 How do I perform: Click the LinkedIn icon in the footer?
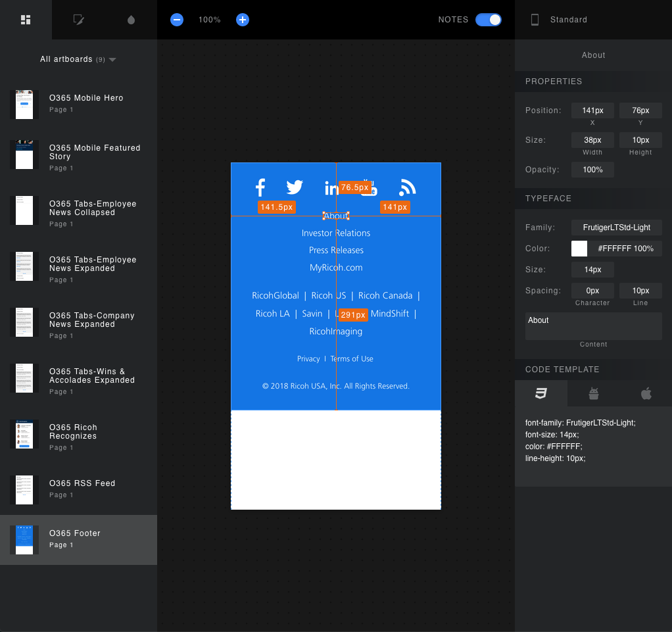(x=331, y=188)
